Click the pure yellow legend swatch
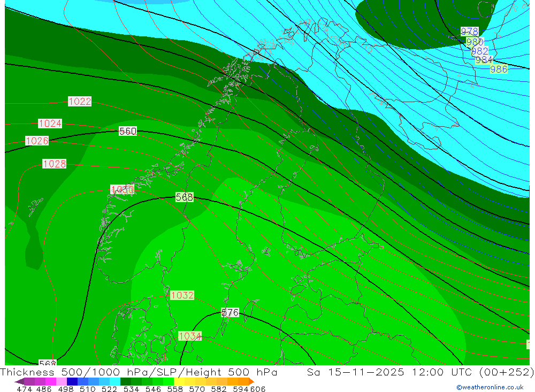 pyautogui.click(x=179, y=381)
